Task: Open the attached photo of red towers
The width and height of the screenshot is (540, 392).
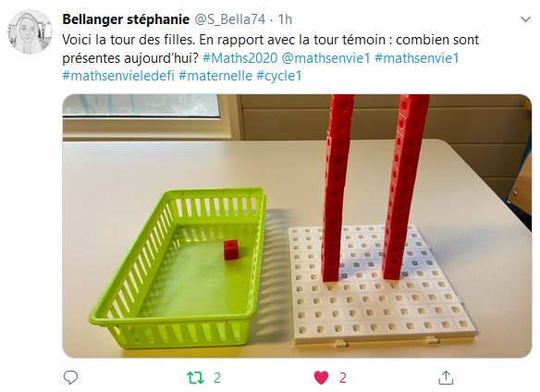Action: point(297,226)
